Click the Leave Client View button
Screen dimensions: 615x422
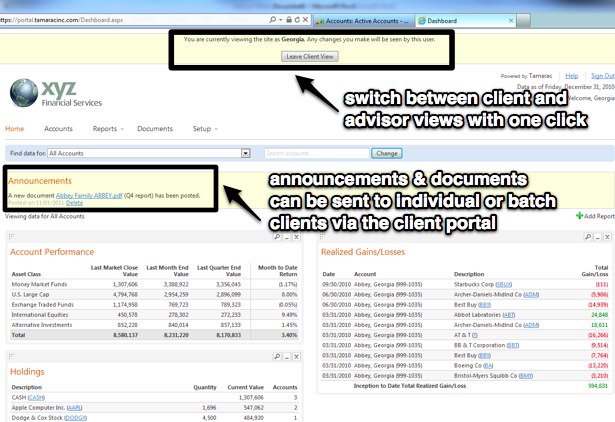(309, 56)
